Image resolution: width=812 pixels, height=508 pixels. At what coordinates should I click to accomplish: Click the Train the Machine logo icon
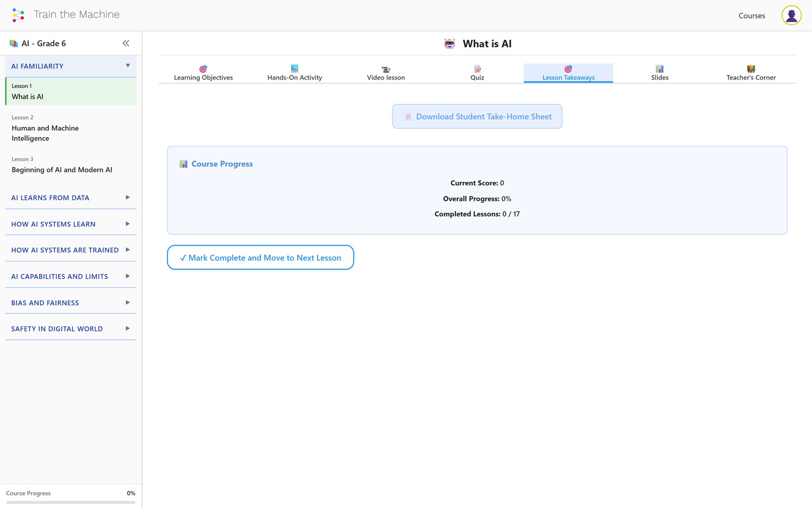(18, 15)
